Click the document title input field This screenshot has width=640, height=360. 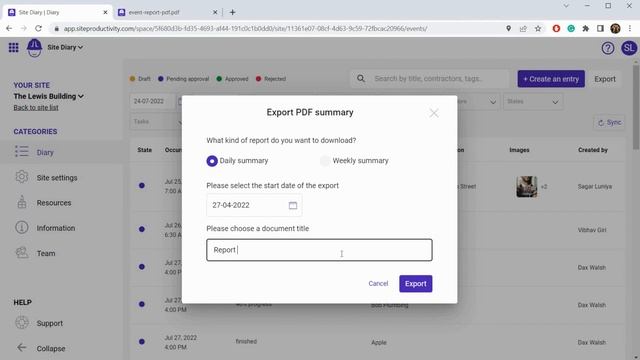tap(319, 250)
